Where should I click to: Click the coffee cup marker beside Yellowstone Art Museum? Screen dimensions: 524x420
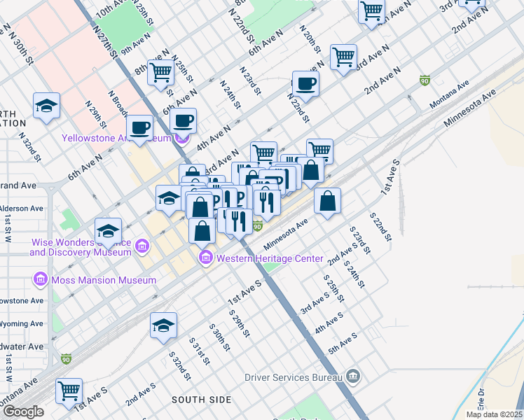click(183, 122)
